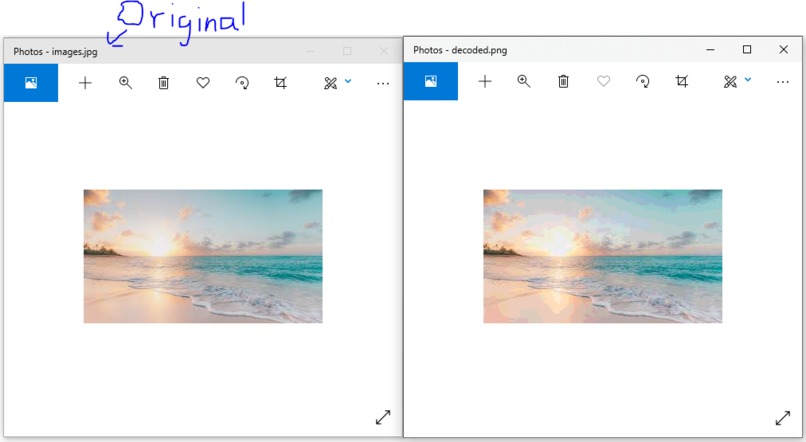Zoom in using magnifier in images.jpg window
Viewport: 806px width, 442px height.
[x=125, y=83]
